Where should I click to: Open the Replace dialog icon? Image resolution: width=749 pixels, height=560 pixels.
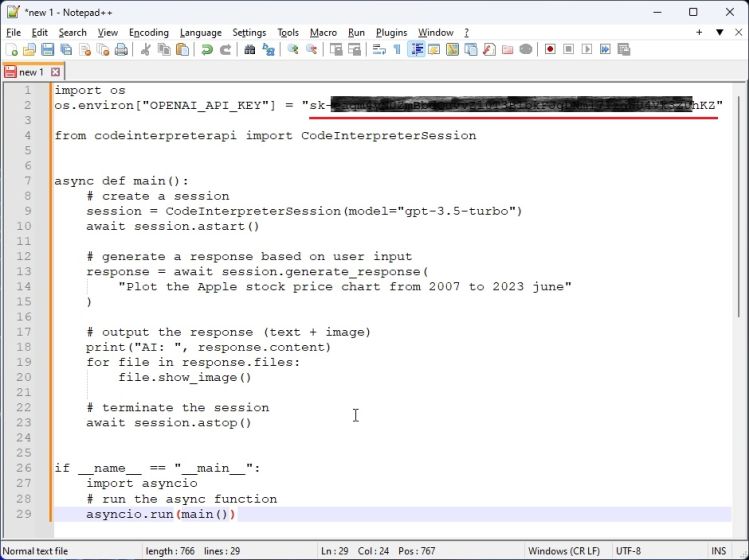coord(268,50)
